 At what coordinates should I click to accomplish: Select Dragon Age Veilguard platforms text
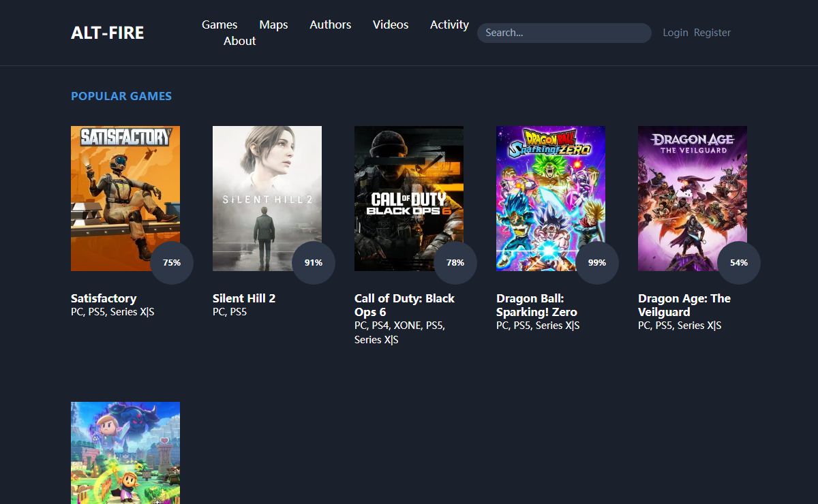(x=680, y=326)
